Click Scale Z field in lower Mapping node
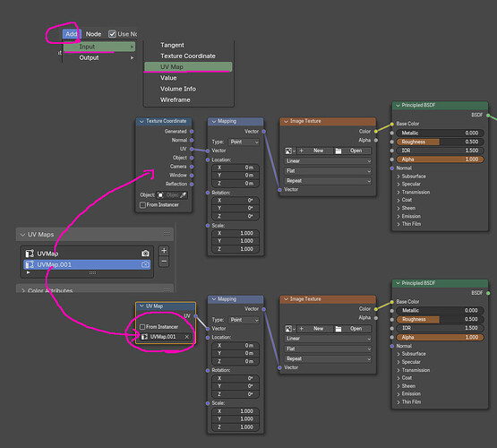The width and height of the screenshot is (497, 448). [x=236, y=427]
